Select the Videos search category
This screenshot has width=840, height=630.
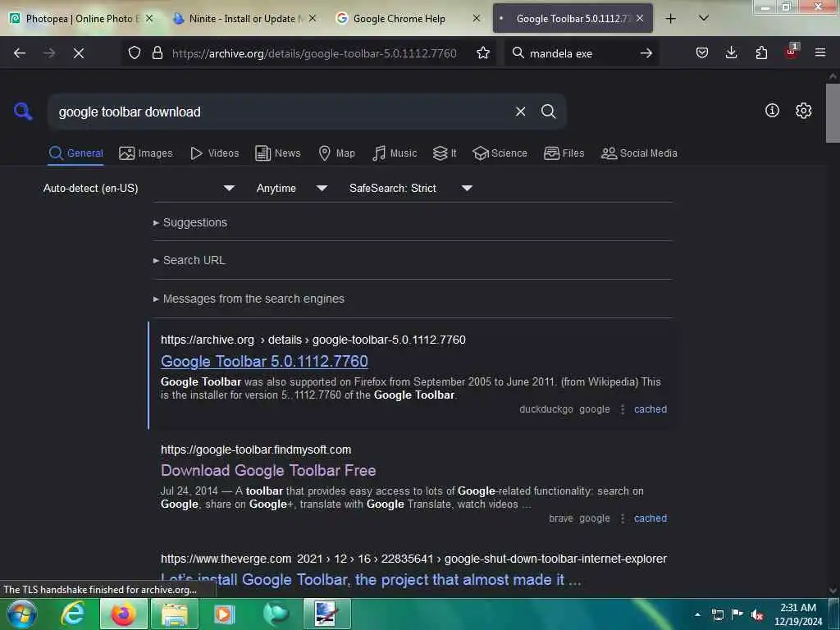214,153
